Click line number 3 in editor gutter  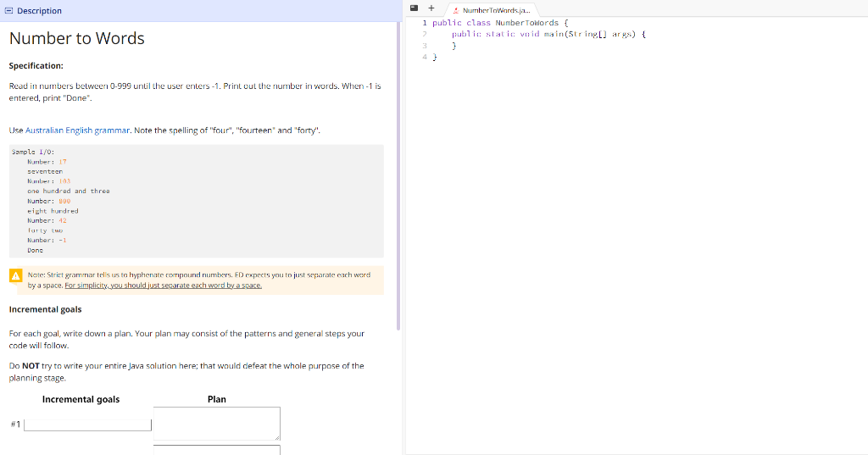425,46
